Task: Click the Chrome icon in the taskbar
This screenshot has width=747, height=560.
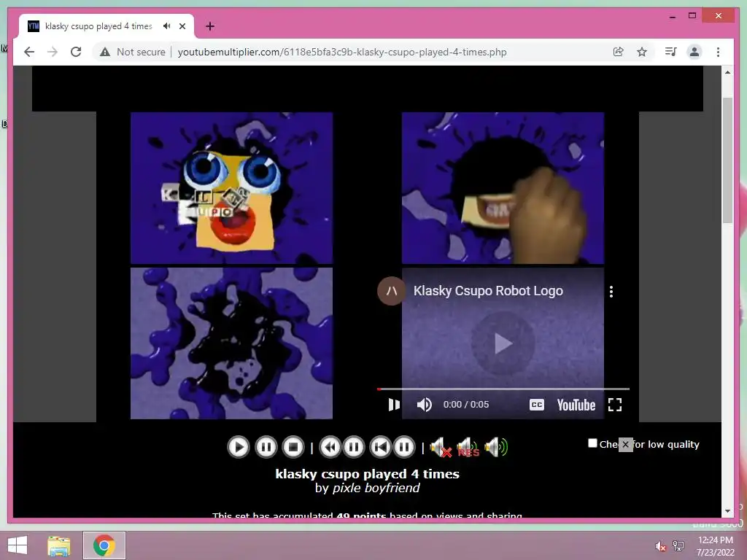Action: pyautogui.click(x=104, y=545)
